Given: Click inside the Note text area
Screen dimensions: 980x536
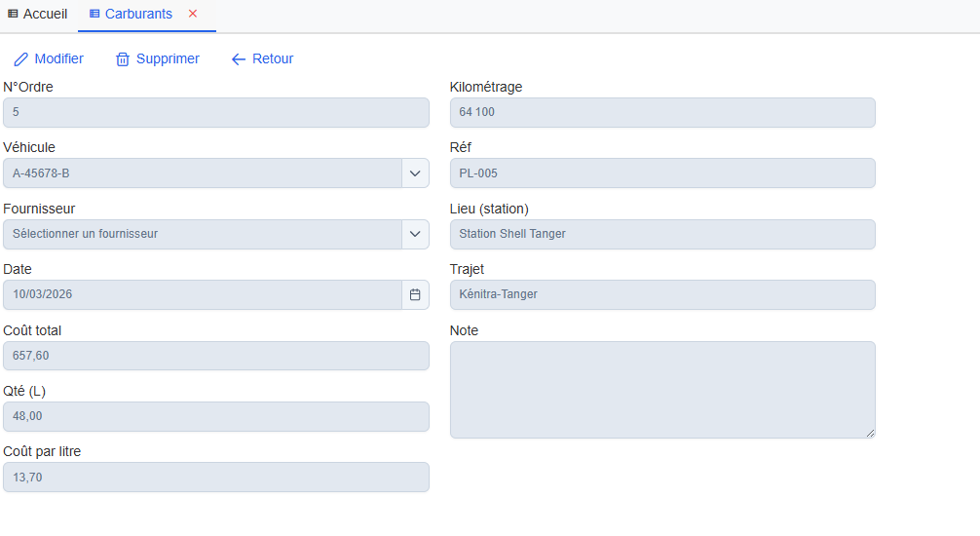Looking at the screenshot, I should [662, 390].
